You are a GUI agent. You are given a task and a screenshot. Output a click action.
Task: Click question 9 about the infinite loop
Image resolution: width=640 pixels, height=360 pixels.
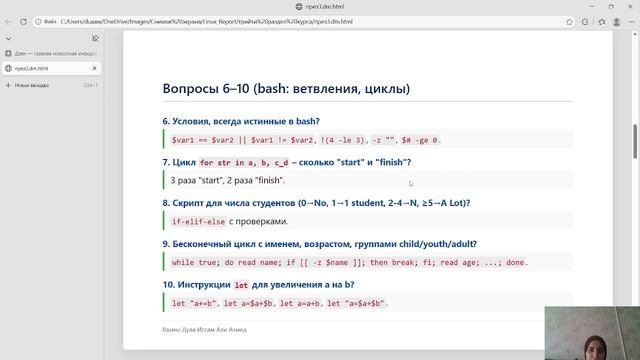point(320,244)
